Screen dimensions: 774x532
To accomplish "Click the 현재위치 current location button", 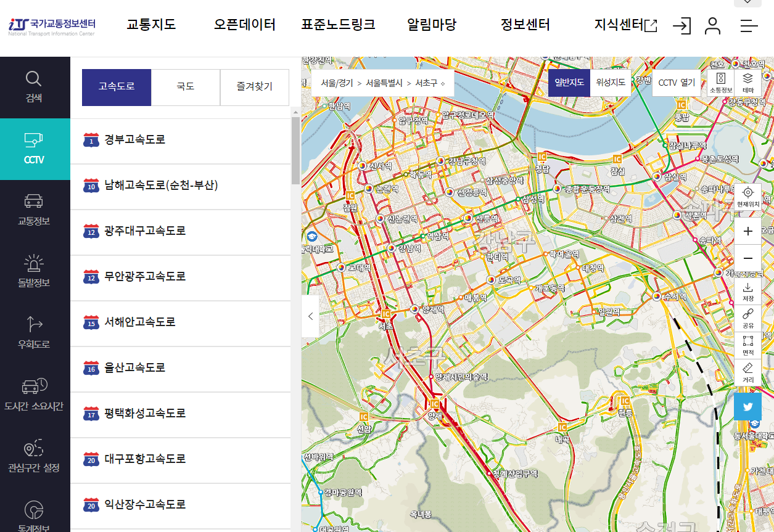I will [747, 196].
